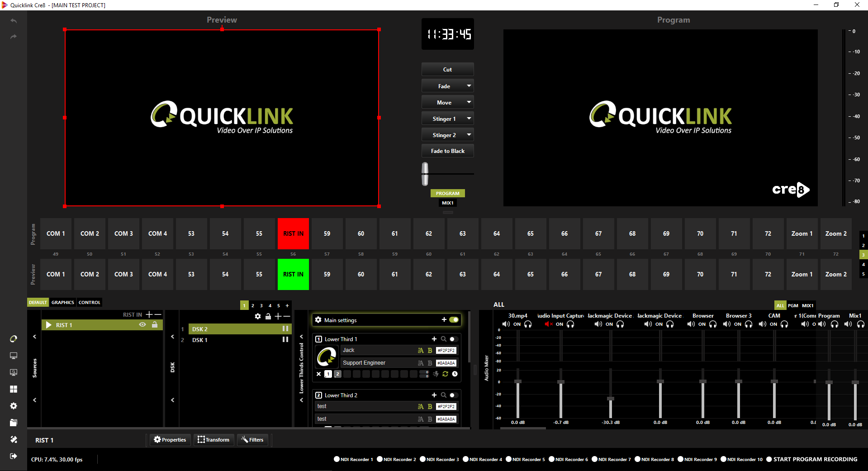Click the monitor icon in the left sidebar
This screenshot has width=868, height=471.
point(14,356)
